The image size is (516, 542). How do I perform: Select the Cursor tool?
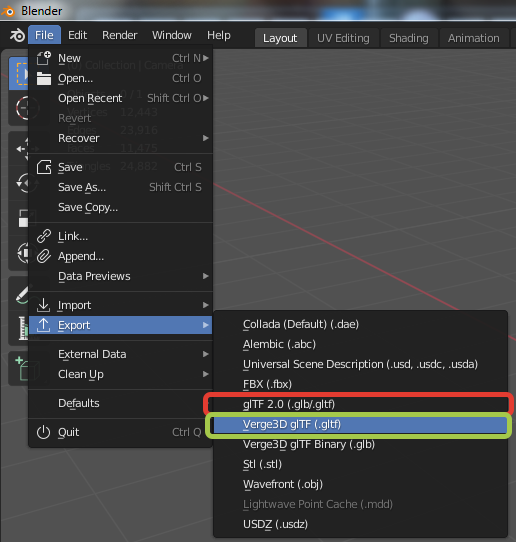(19, 108)
